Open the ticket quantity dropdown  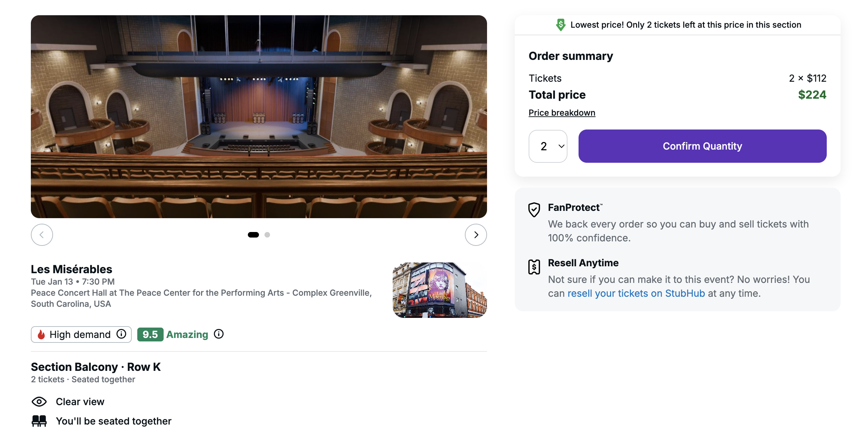pyautogui.click(x=548, y=146)
